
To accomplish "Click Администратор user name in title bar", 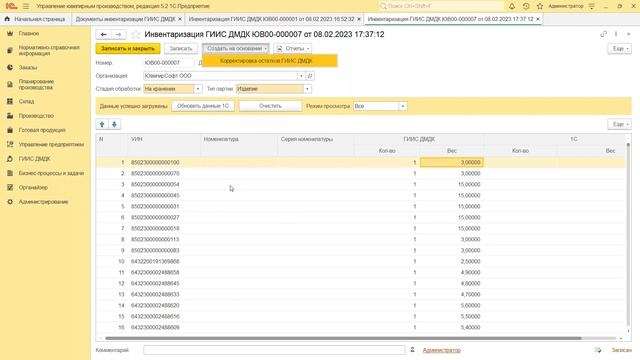I will coord(566,6).
